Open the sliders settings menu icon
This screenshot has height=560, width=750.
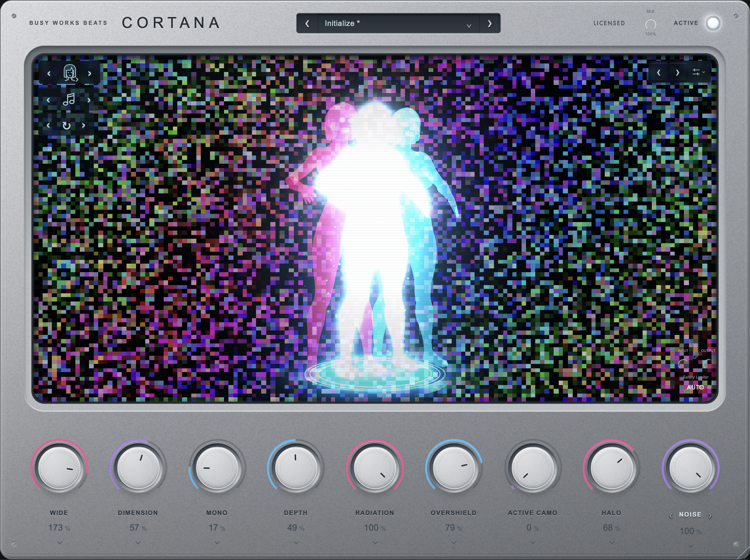tap(698, 72)
